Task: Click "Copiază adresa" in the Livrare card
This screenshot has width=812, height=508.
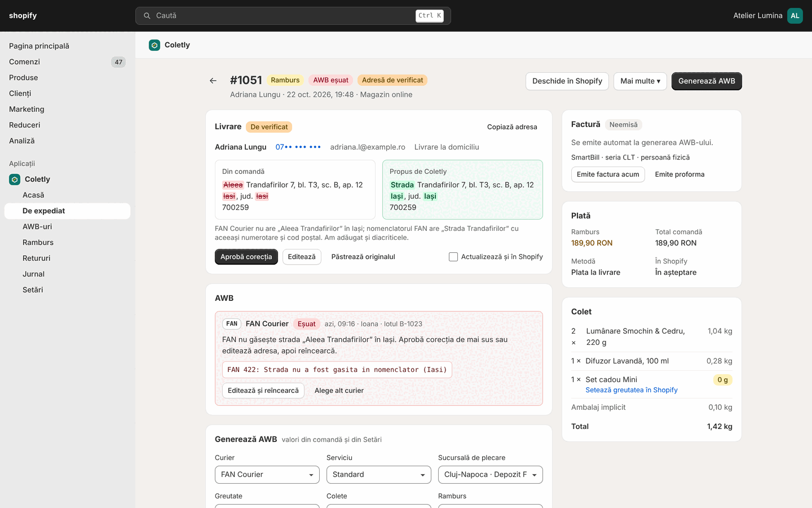Action: tap(512, 127)
